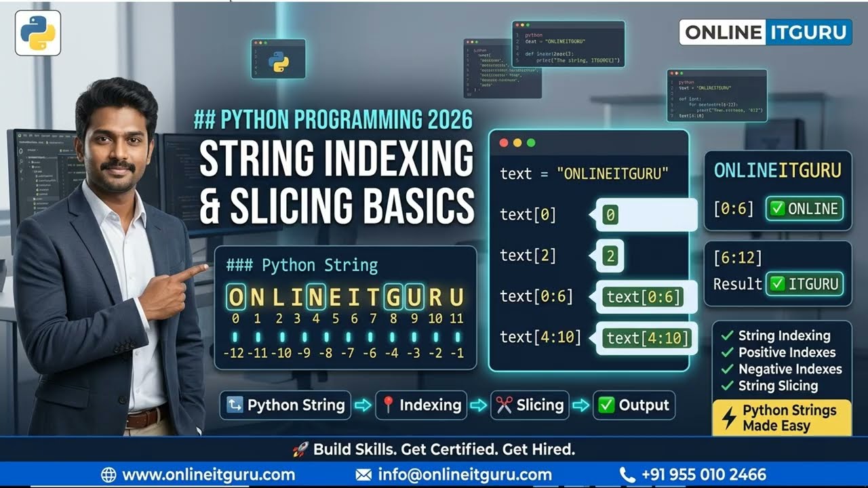Click the Python Strings Made Easy badge
868x488 pixels.
(x=782, y=418)
